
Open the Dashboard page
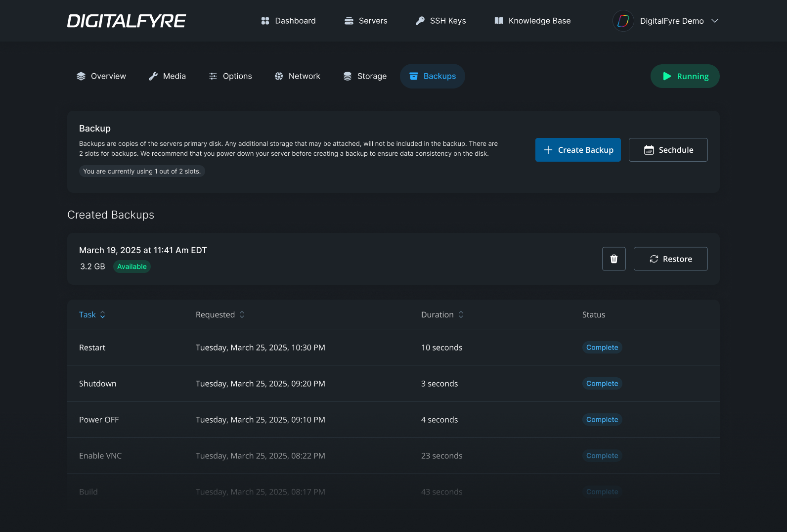pyautogui.click(x=288, y=21)
